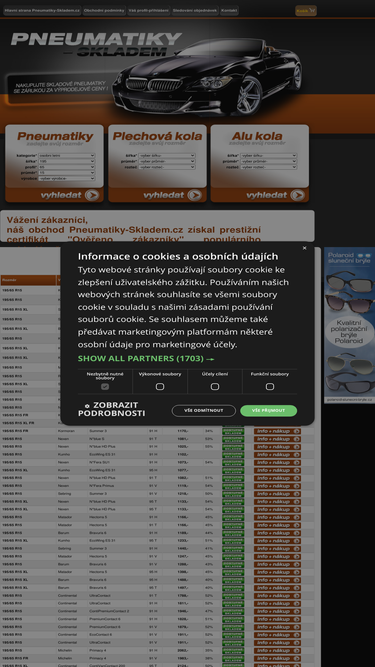Open the Pneumatiky kategorie dropdown
Image resolution: width=375 pixels, height=667 pixels.
coord(66,156)
